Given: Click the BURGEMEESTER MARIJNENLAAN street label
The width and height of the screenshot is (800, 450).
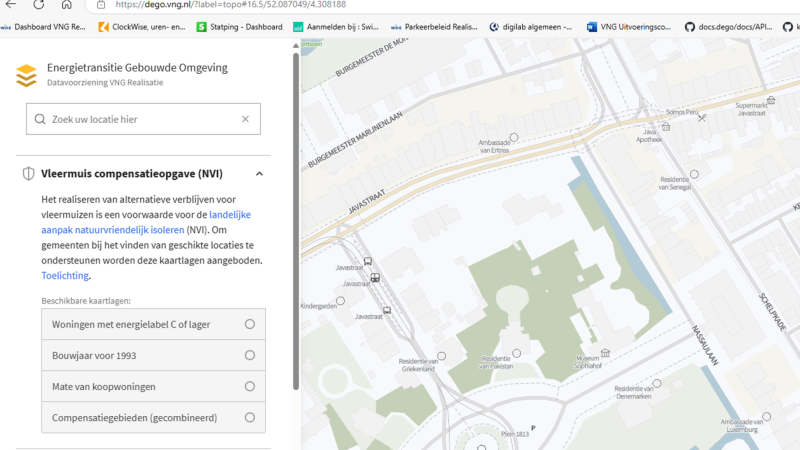Looking at the screenshot, I should (355, 139).
